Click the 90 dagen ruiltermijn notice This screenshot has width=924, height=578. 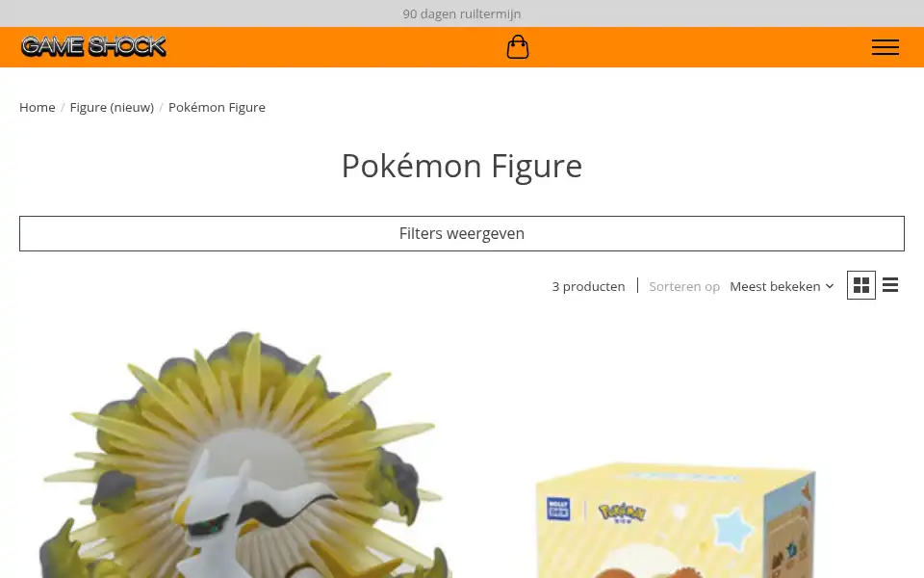tap(461, 13)
